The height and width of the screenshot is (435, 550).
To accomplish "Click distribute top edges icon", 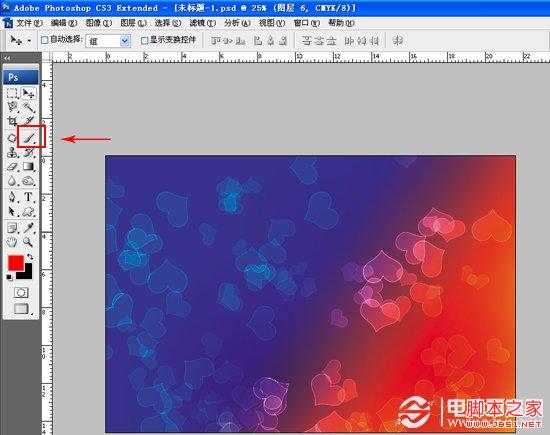I will coord(307,41).
